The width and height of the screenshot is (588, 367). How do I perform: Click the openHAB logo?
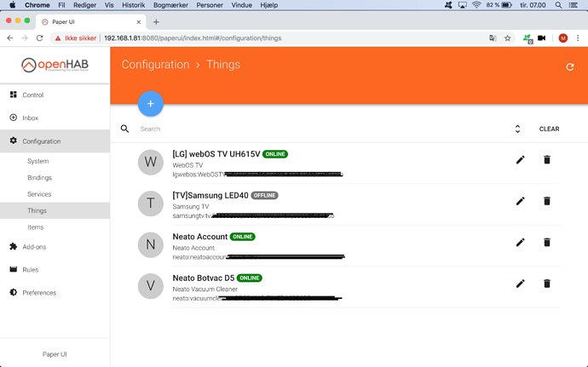click(x=55, y=65)
